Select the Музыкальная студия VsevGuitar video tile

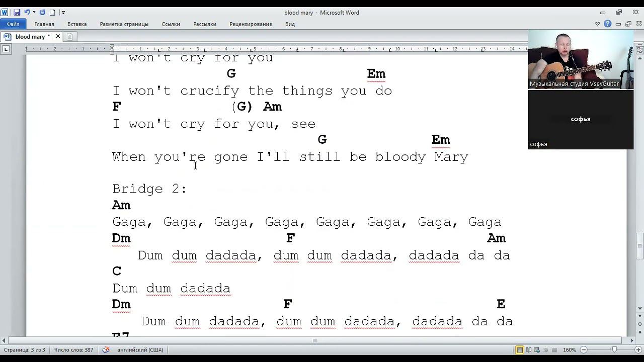[x=581, y=59]
